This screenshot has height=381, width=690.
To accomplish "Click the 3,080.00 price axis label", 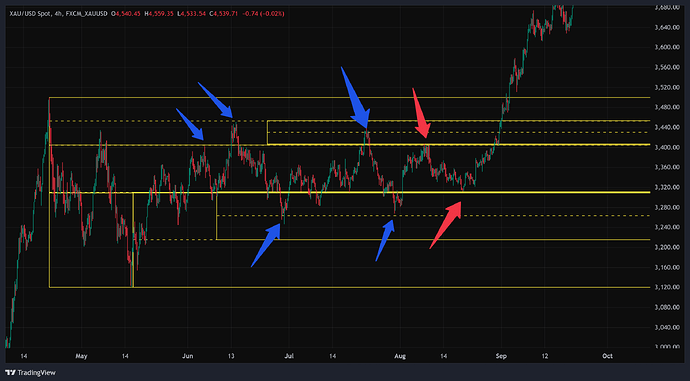I will click(668, 307).
